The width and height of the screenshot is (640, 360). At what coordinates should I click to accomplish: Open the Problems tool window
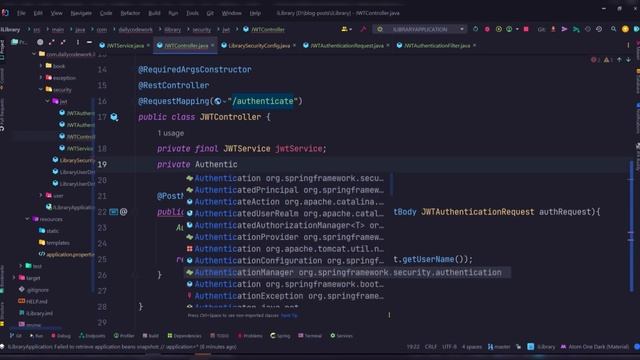click(250, 336)
